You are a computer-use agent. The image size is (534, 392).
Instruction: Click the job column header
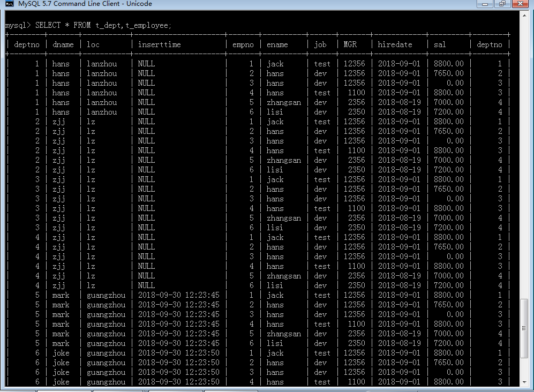320,44
